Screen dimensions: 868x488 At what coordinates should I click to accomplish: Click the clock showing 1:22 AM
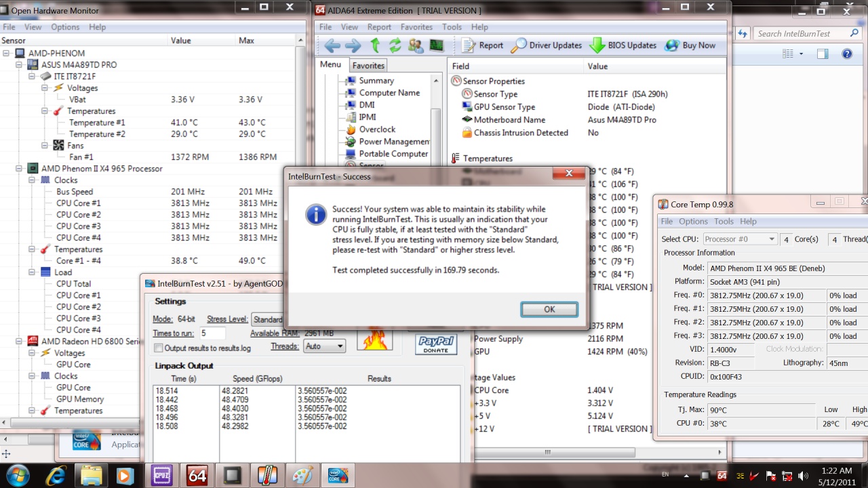click(x=836, y=470)
